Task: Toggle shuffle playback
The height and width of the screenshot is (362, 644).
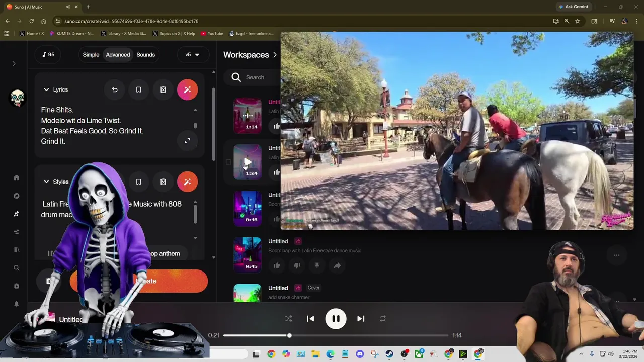Action: click(x=288, y=319)
